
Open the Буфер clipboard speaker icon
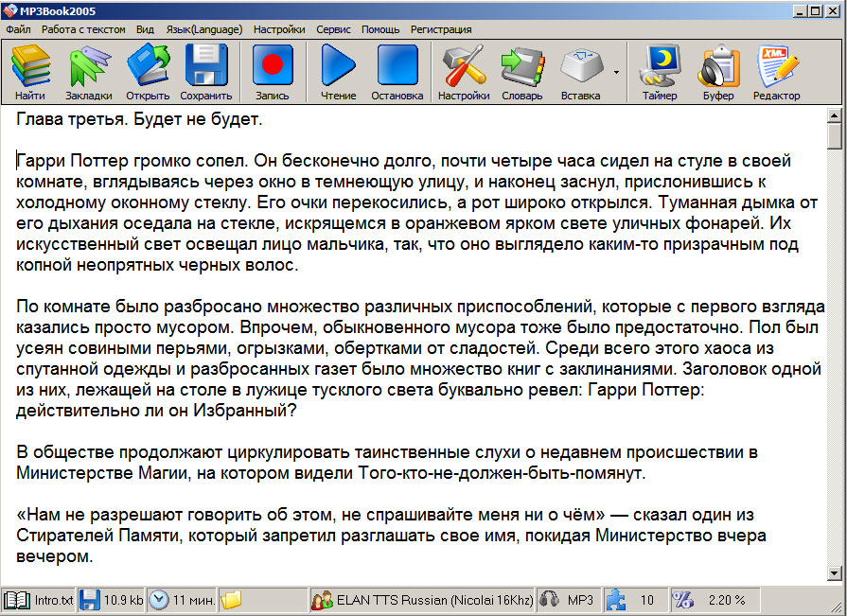[718, 72]
